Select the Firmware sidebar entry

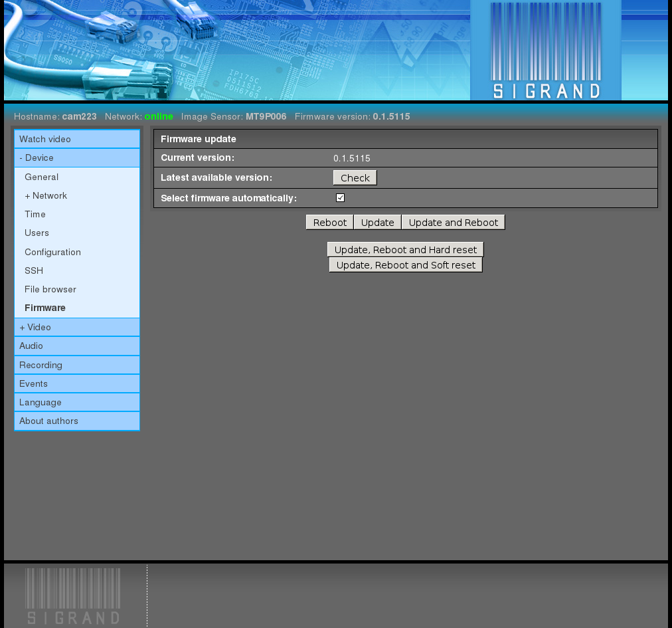(x=45, y=308)
